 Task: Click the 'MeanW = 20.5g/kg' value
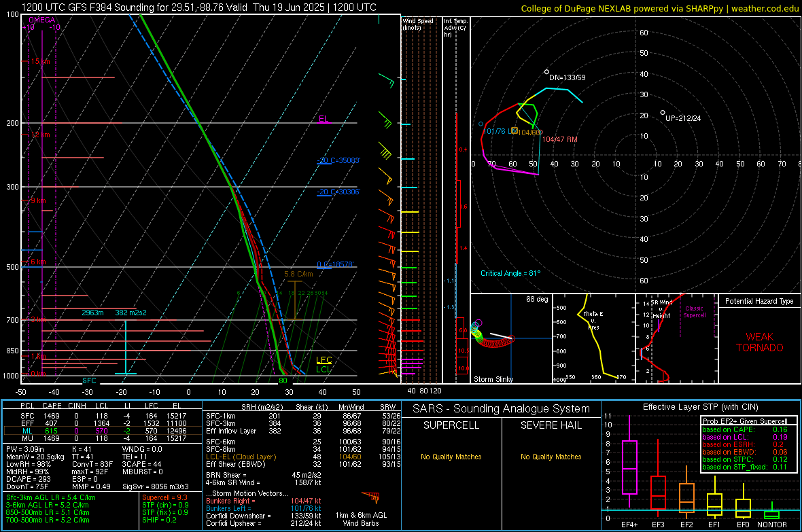pos(35,457)
